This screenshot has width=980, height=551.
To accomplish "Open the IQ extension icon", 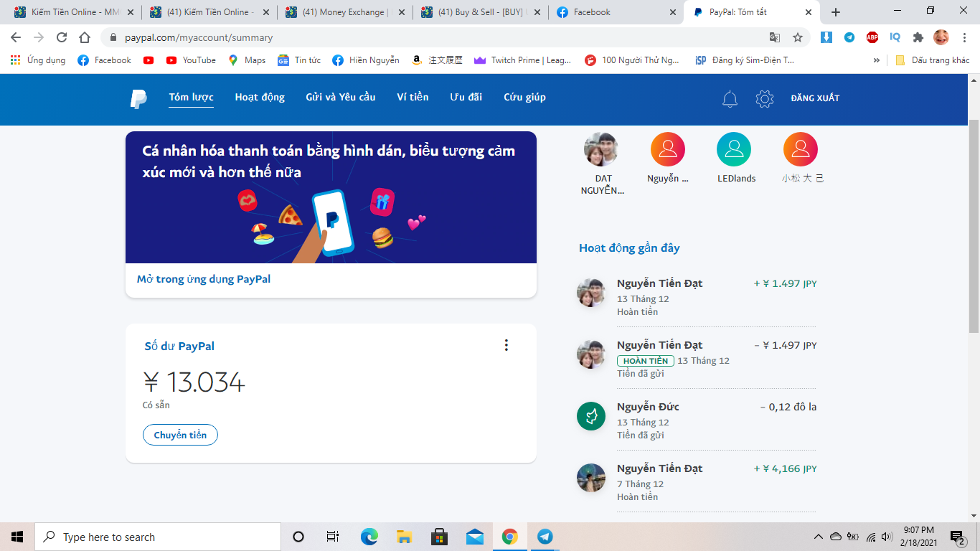I will [x=895, y=37].
